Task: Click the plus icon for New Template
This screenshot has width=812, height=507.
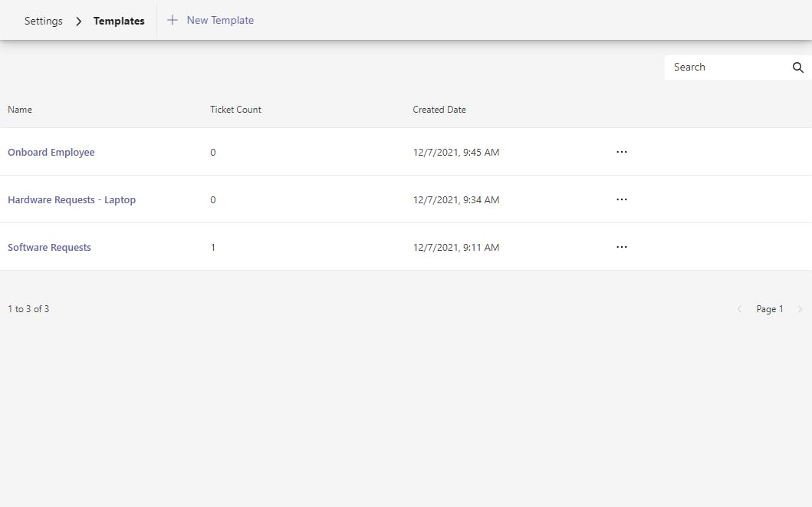Action: (173, 20)
